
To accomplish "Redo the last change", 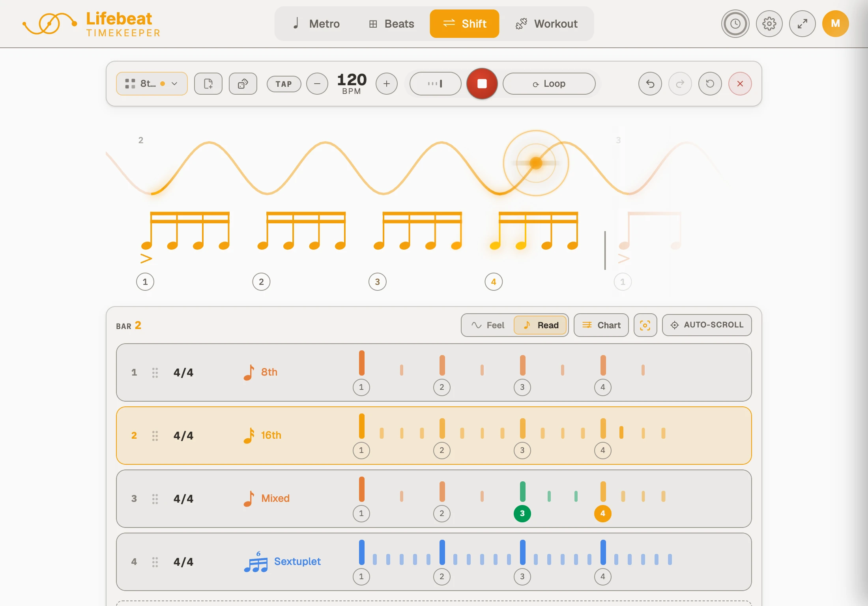I will (680, 84).
